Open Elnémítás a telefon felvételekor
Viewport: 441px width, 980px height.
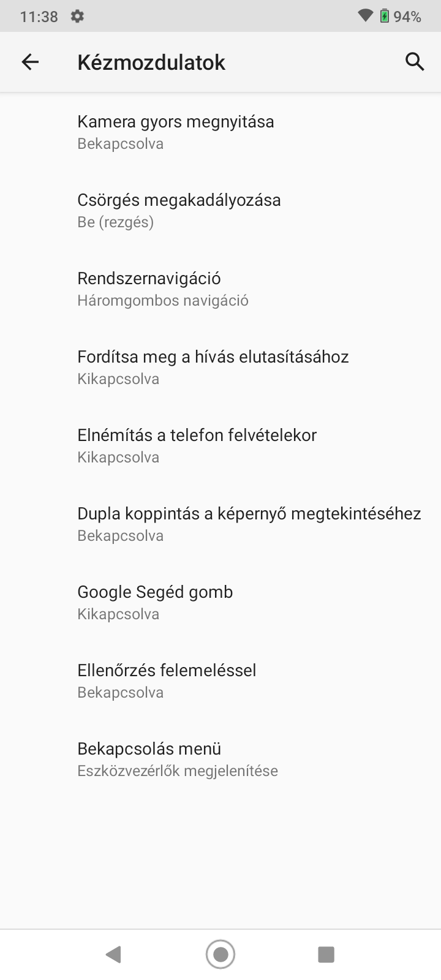(221, 445)
